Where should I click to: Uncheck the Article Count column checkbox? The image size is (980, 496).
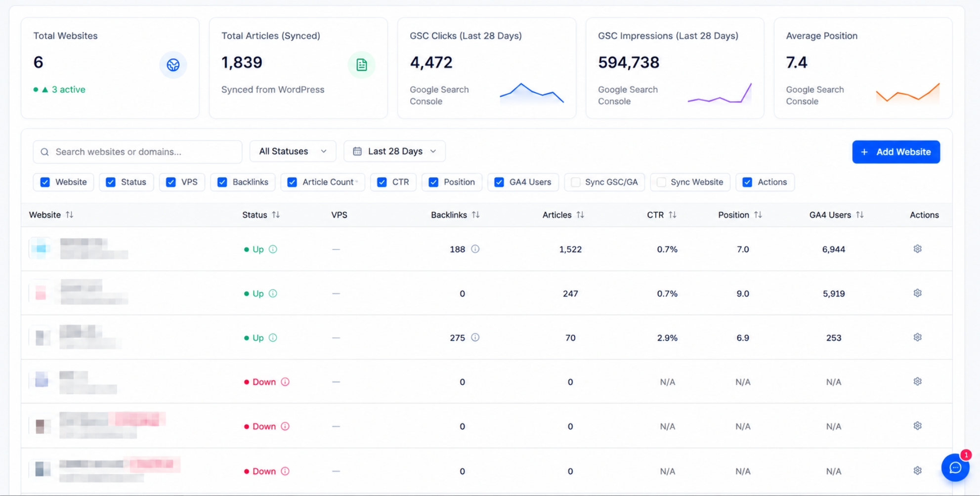(x=292, y=182)
